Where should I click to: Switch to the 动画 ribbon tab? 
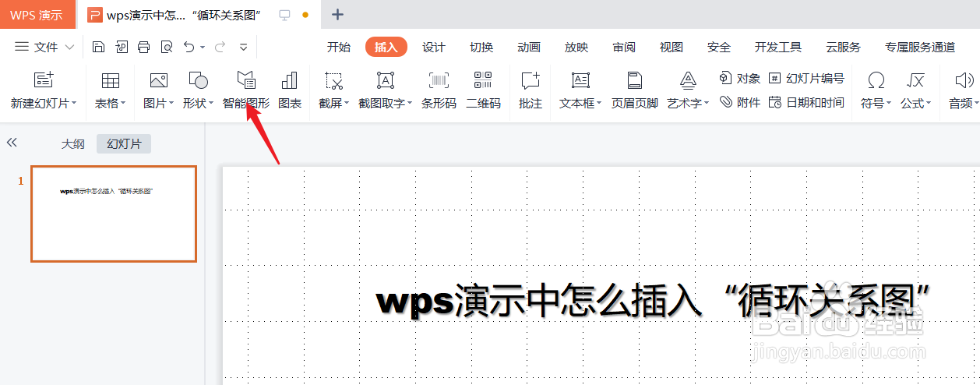pyautogui.click(x=529, y=48)
